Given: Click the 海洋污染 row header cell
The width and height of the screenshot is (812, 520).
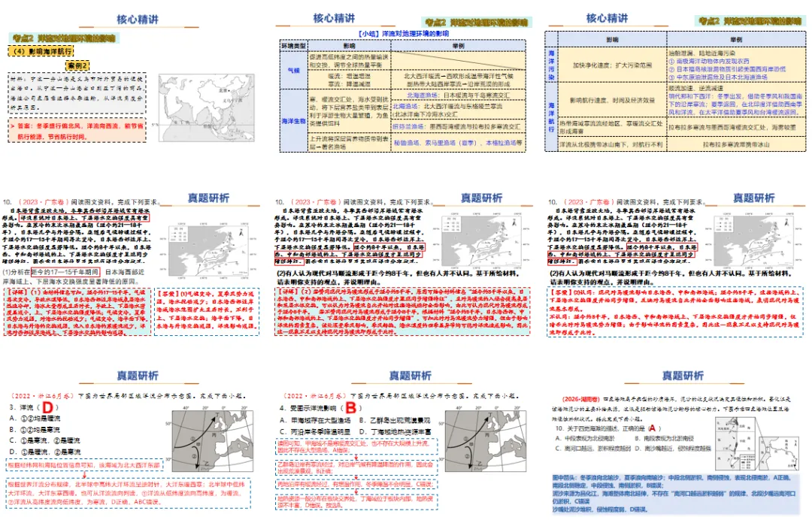Looking at the screenshot, I should coord(552,65).
